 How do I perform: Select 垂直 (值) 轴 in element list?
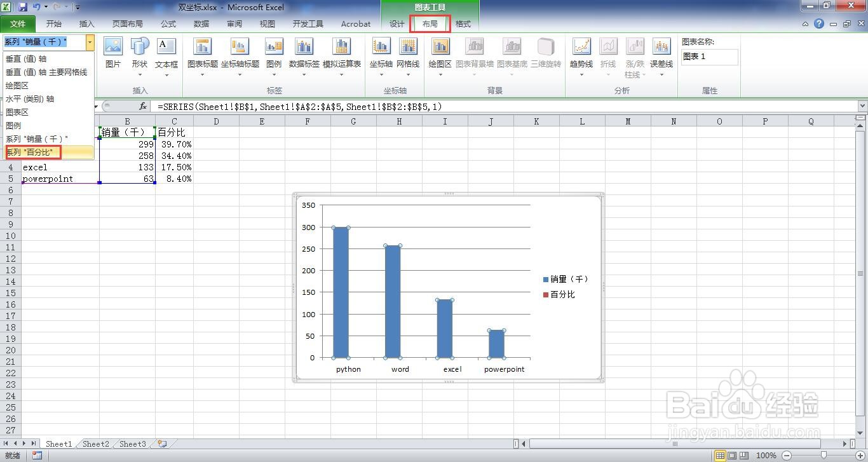click(26, 59)
